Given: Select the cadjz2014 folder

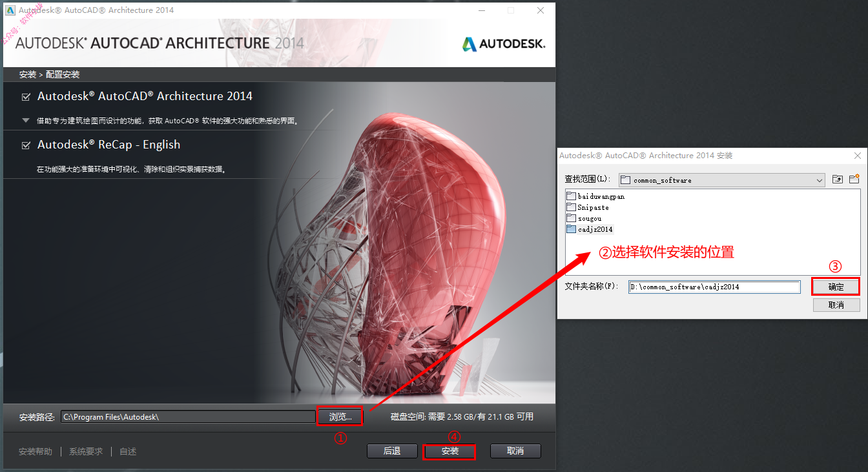Looking at the screenshot, I should 590,229.
